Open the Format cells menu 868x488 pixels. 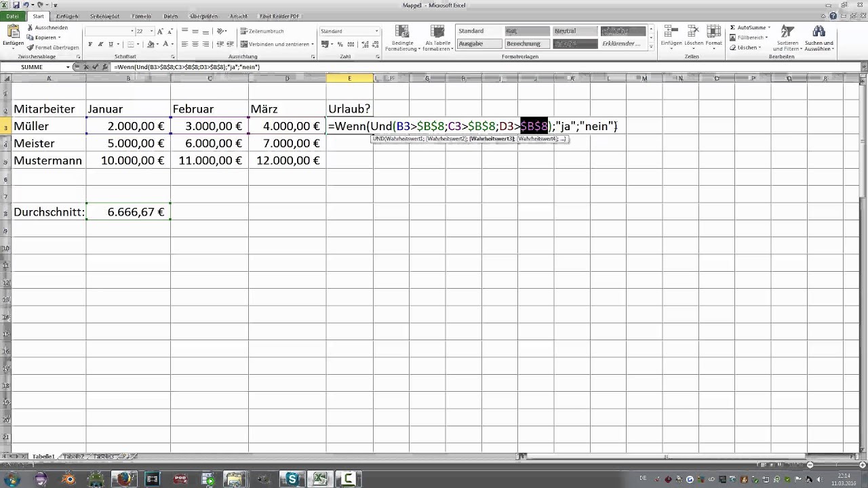tap(713, 37)
